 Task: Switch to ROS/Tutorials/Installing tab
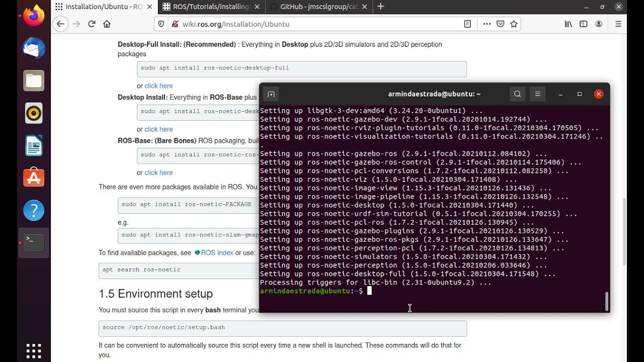[211, 7]
